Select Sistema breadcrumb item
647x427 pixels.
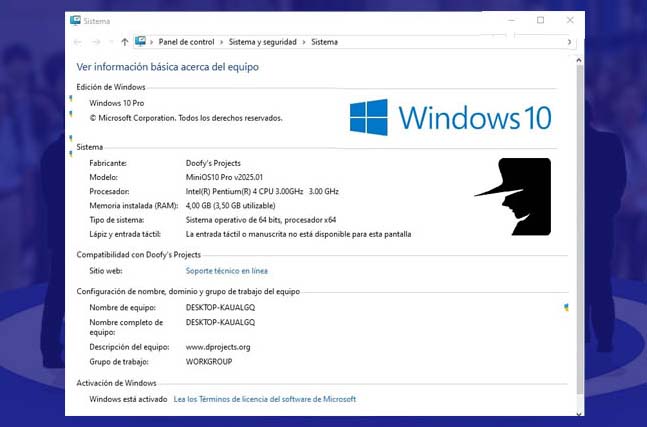[324, 42]
